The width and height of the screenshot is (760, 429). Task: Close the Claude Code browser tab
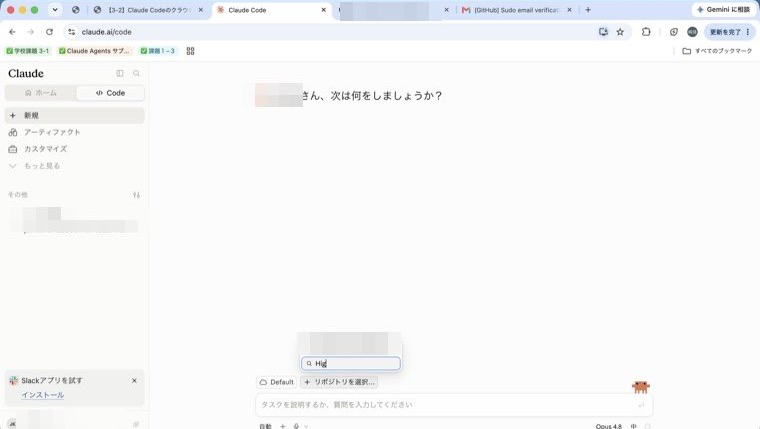[x=324, y=10]
